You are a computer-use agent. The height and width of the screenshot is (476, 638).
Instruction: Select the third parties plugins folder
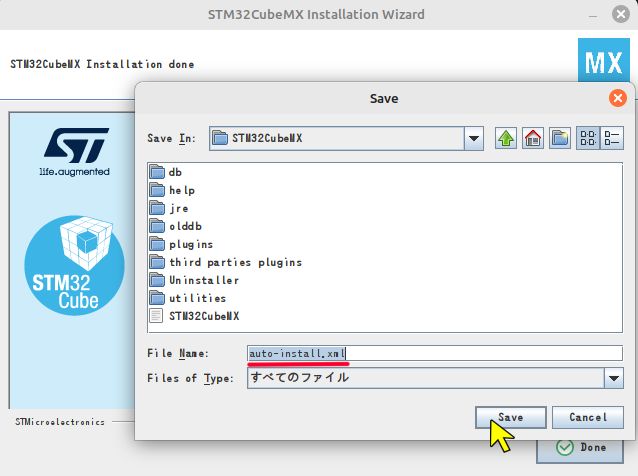click(x=226, y=262)
